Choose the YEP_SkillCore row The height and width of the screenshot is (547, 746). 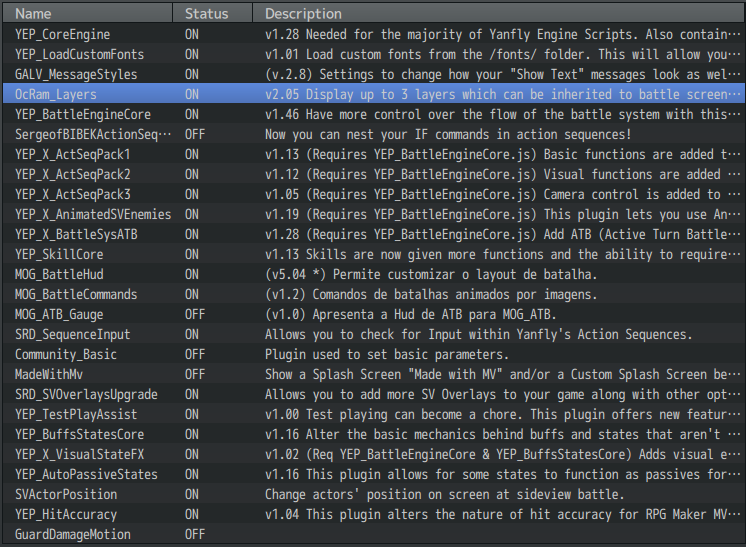click(373, 254)
